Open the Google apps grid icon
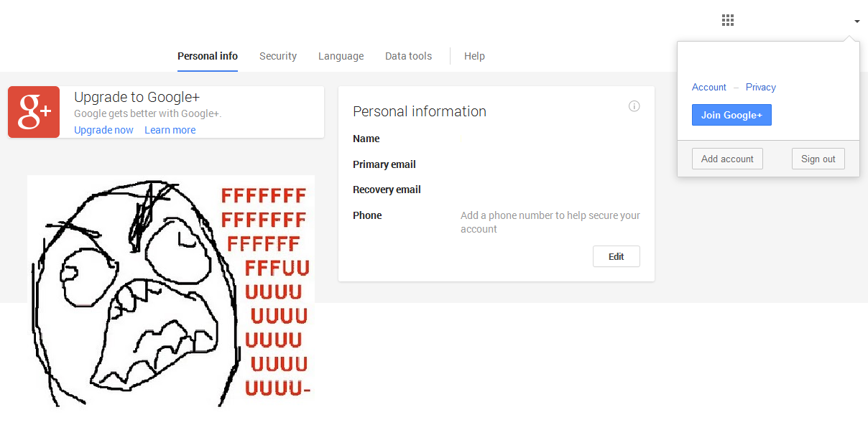Image resolution: width=868 pixels, height=425 pixels. click(728, 20)
